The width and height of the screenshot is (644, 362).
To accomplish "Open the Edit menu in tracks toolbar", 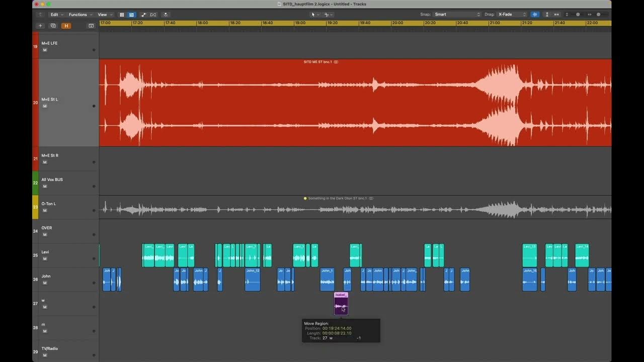I will pos(56,15).
